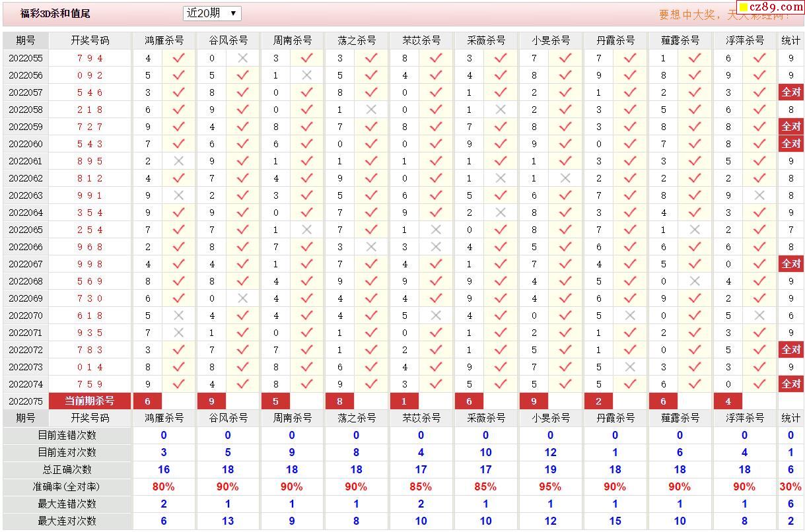Click the check mark for 小旻杀号 in row 2022067
Viewport: 805px width, 532px height.
pos(565,264)
